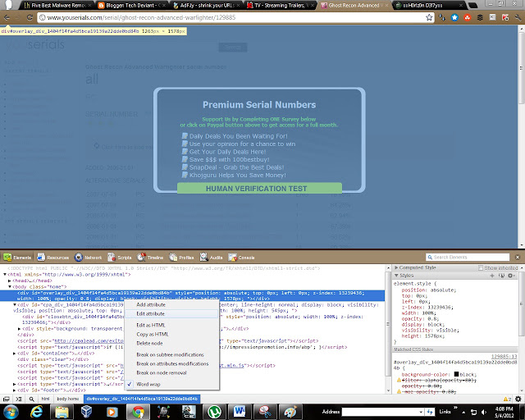Bookmark this page with the star icon
525x420 pixels.
click(x=429, y=17)
